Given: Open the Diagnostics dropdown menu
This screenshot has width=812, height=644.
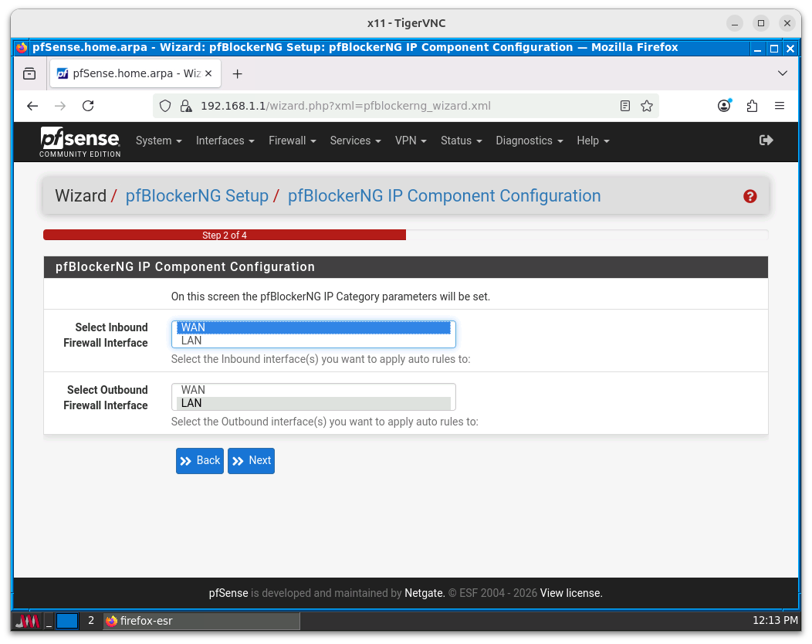Looking at the screenshot, I should tap(529, 141).
